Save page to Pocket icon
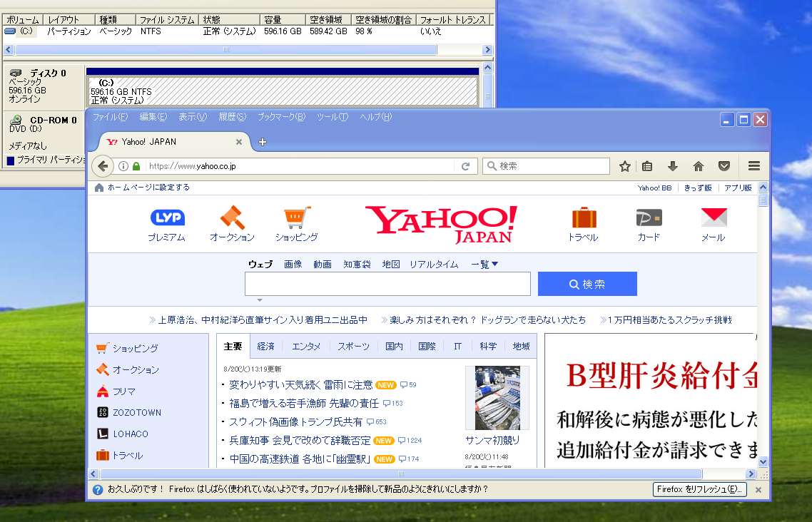The height and width of the screenshot is (522, 812). coord(724,166)
